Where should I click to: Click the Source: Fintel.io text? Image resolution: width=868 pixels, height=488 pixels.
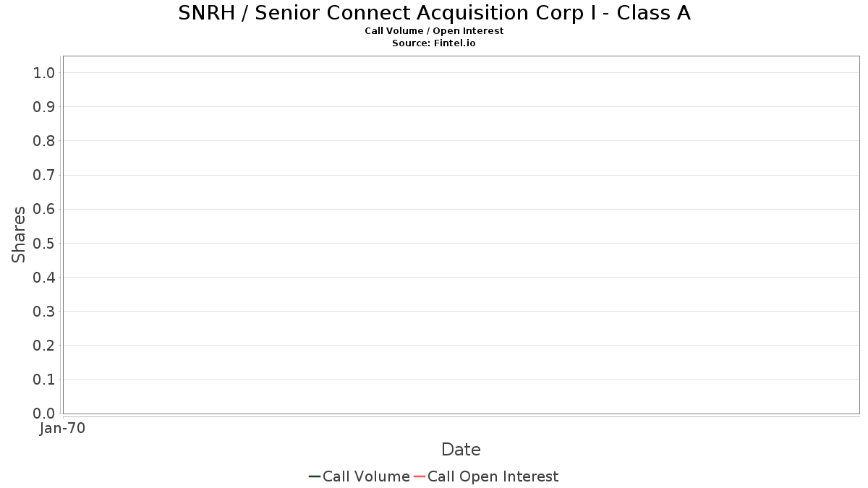[x=434, y=43]
